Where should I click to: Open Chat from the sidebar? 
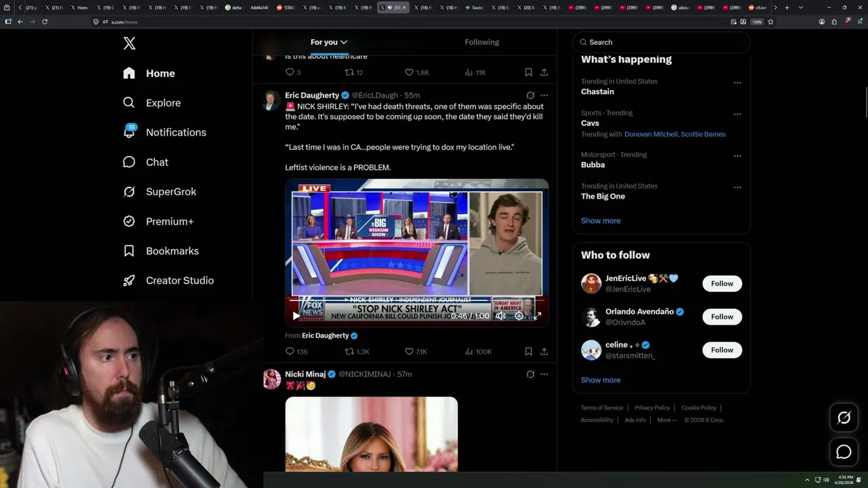click(146, 162)
